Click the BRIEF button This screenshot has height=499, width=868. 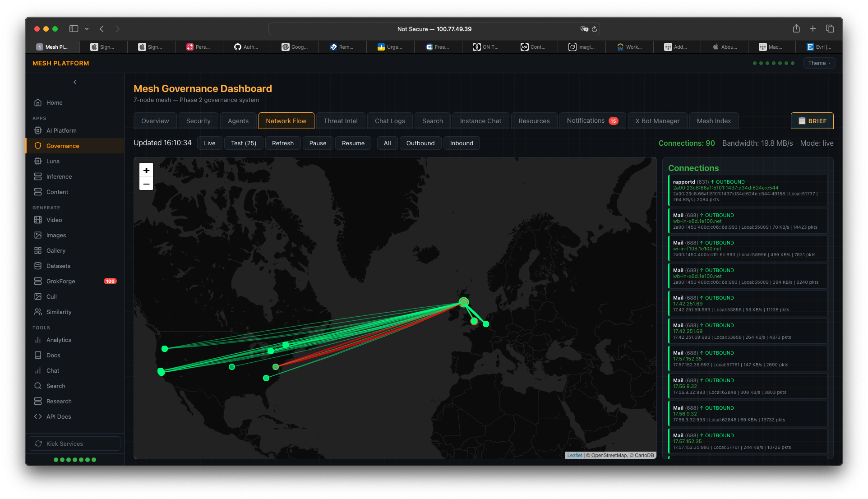tap(812, 121)
